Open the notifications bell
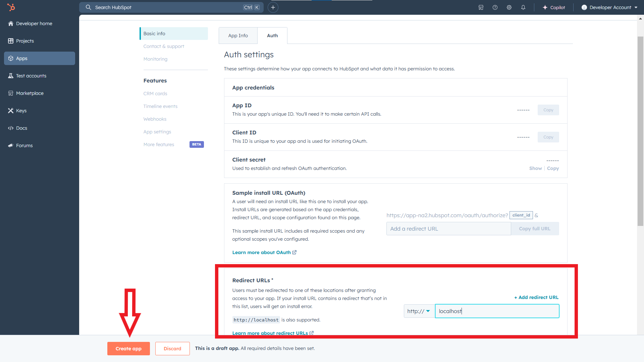This screenshot has width=644, height=362. (x=523, y=7)
